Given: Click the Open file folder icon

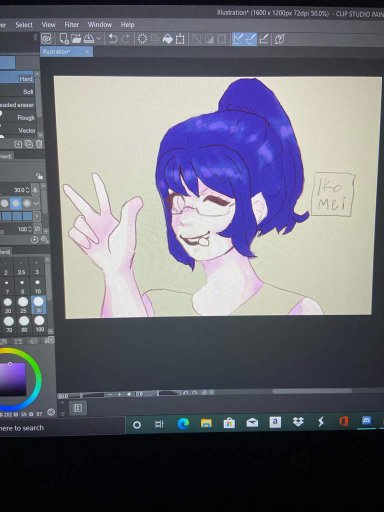Looking at the screenshot, I should tap(76, 39).
